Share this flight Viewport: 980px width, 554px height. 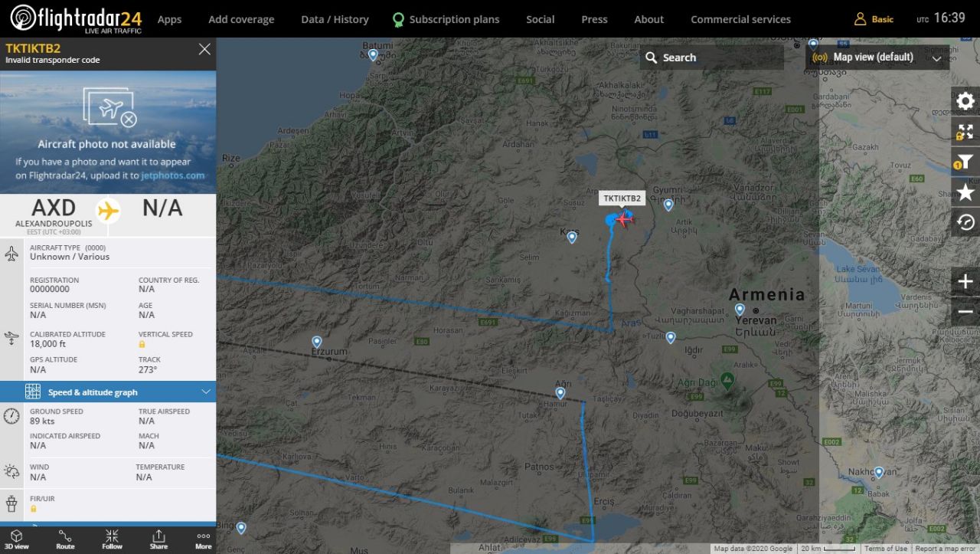[158, 539]
